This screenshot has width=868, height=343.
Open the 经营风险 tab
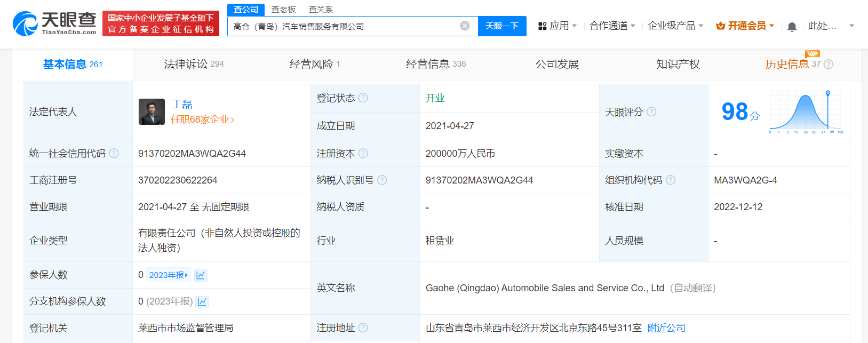point(315,64)
